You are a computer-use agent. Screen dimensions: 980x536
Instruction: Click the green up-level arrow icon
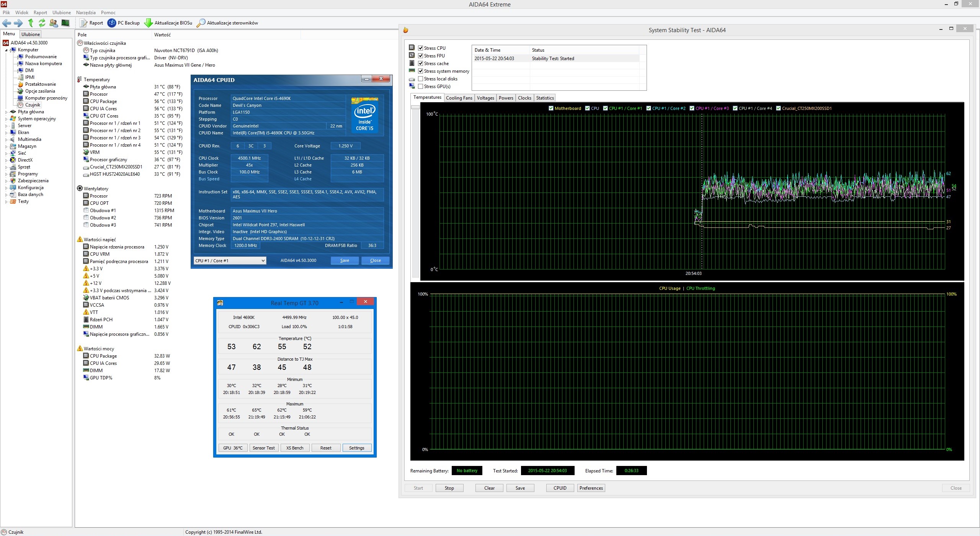31,23
